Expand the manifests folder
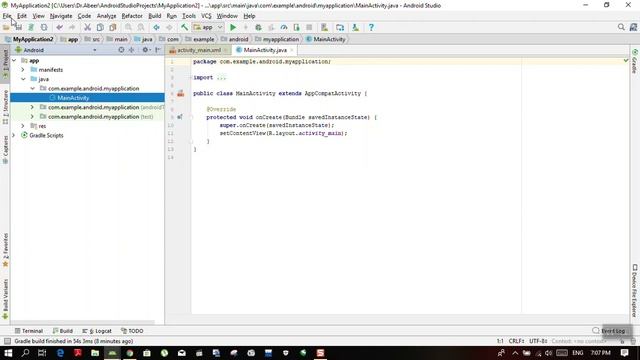 click(x=23, y=70)
